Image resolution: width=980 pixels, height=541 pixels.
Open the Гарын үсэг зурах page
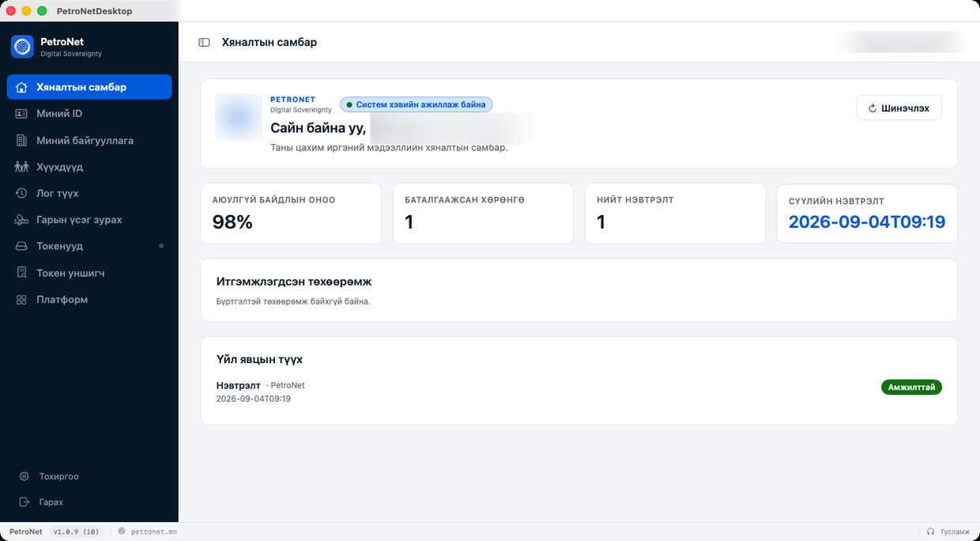pos(89,220)
